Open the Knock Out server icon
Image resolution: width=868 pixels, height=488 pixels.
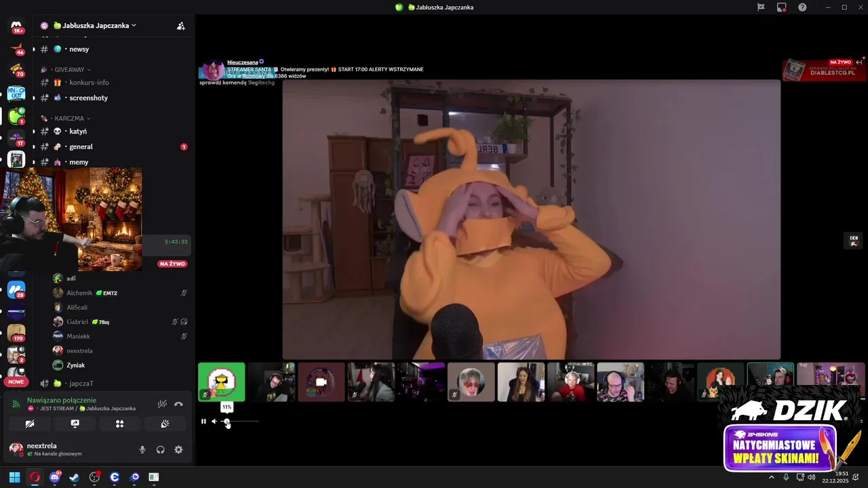pos(16,94)
